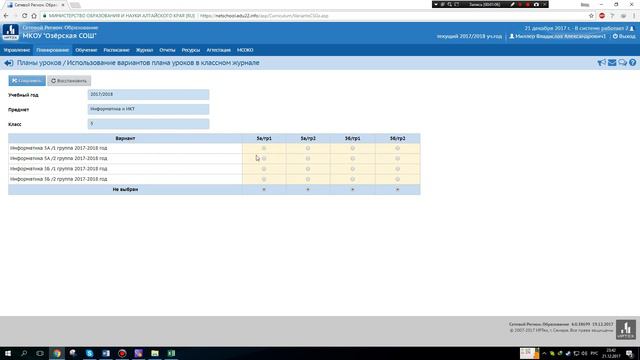The height and width of the screenshot is (360, 640).
Task: Open Task View on the taskbar
Action: click(x=40, y=353)
